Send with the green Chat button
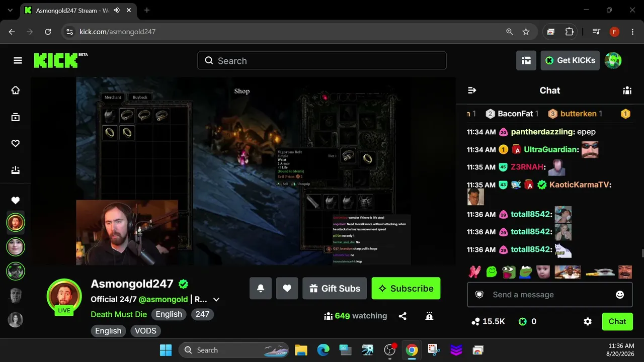644x362 pixels. (617, 322)
